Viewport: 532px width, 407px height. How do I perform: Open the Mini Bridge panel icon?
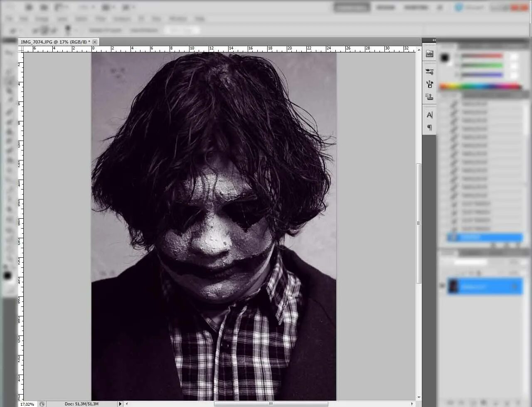(429, 54)
